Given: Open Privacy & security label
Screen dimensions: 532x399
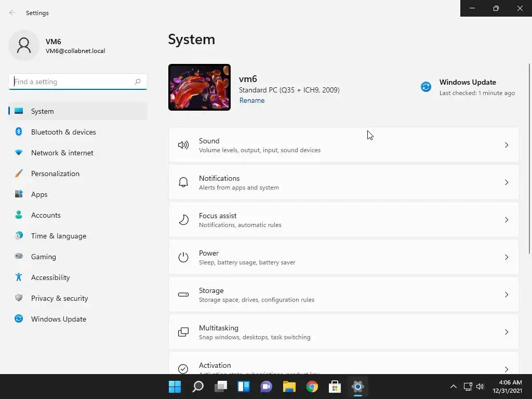Looking at the screenshot, I should 59,298.
